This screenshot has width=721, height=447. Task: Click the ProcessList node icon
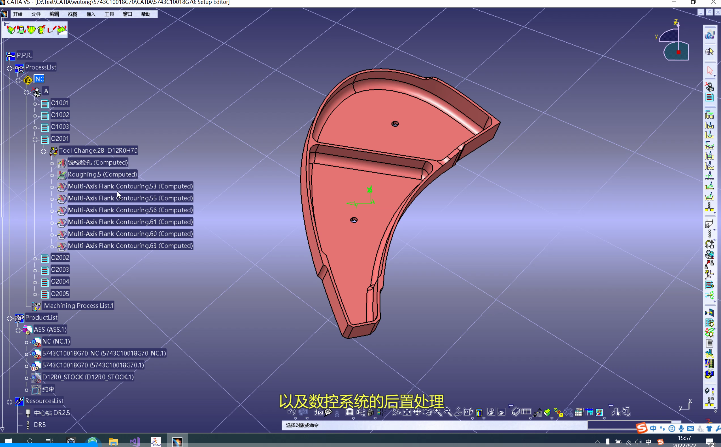tap(19, 67)
